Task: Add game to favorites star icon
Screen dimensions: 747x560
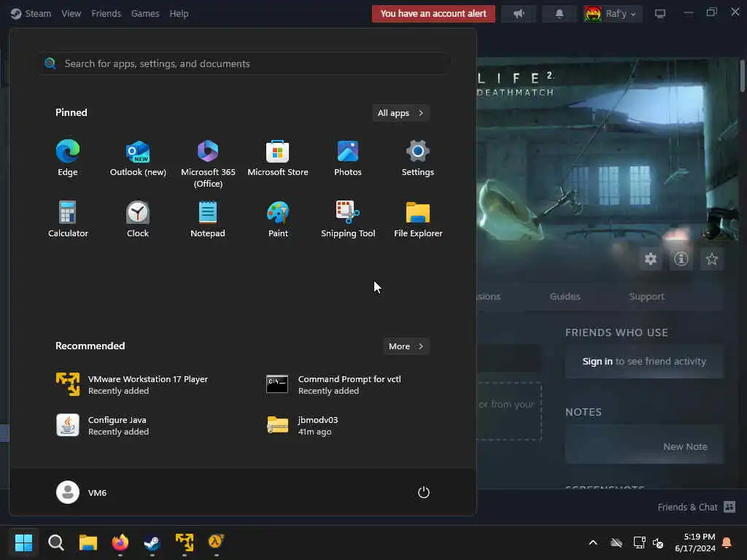Action: pyautogui.click(x=712, y=259)
